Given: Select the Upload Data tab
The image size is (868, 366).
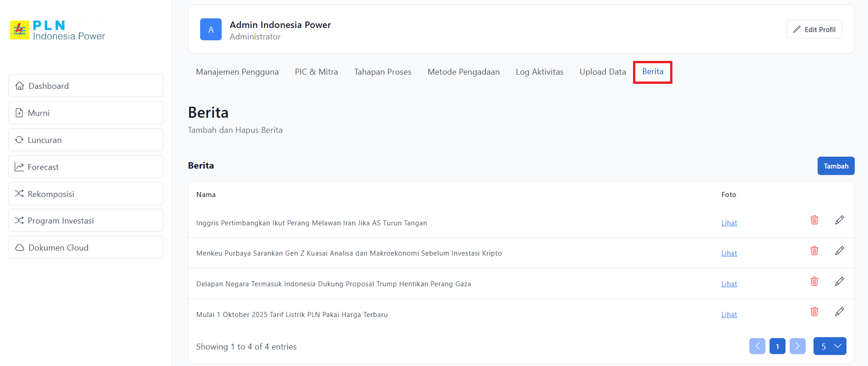Looking at the screenshot, I should click(602, 72).
